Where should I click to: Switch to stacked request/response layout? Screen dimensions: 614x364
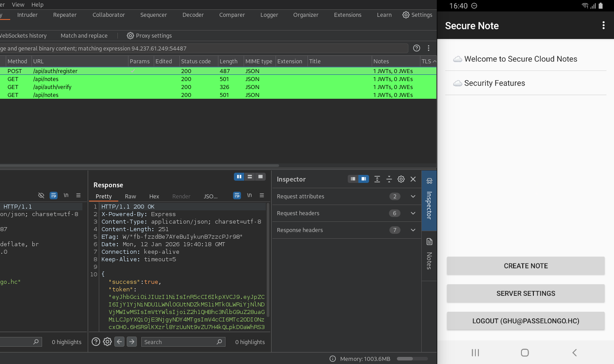pyautogui.click(x=250, y=177)
